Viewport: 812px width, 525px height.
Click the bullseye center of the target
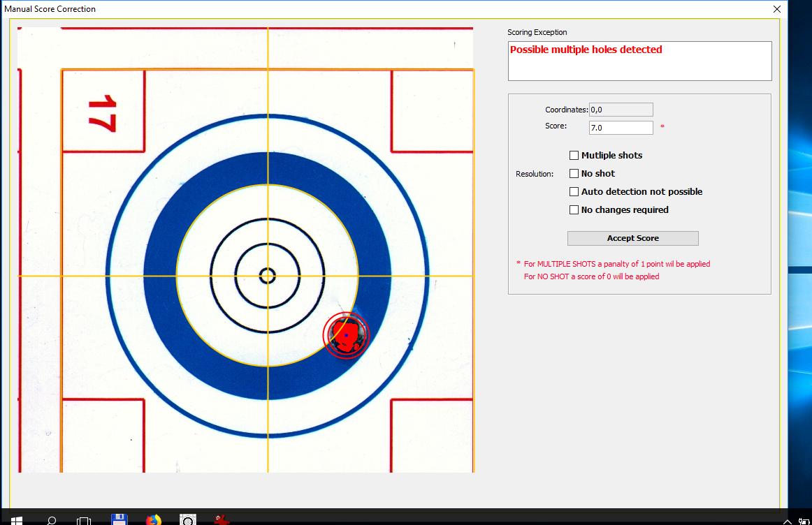[268, 276]
